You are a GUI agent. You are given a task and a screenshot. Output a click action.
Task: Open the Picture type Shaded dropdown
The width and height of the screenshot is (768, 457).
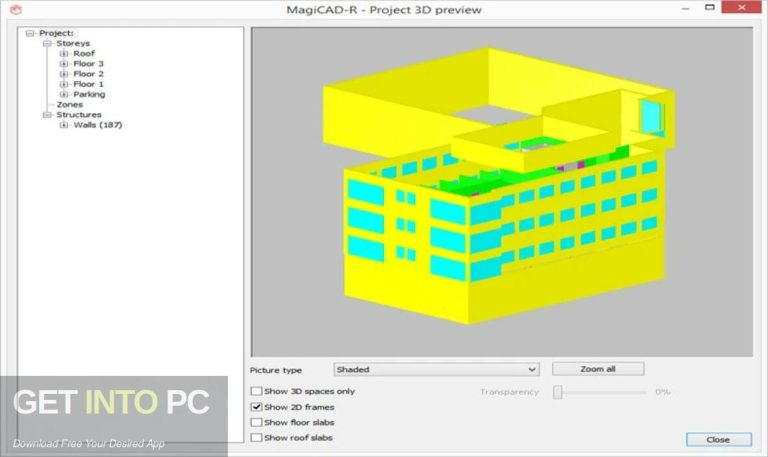[x=436, y=369]
